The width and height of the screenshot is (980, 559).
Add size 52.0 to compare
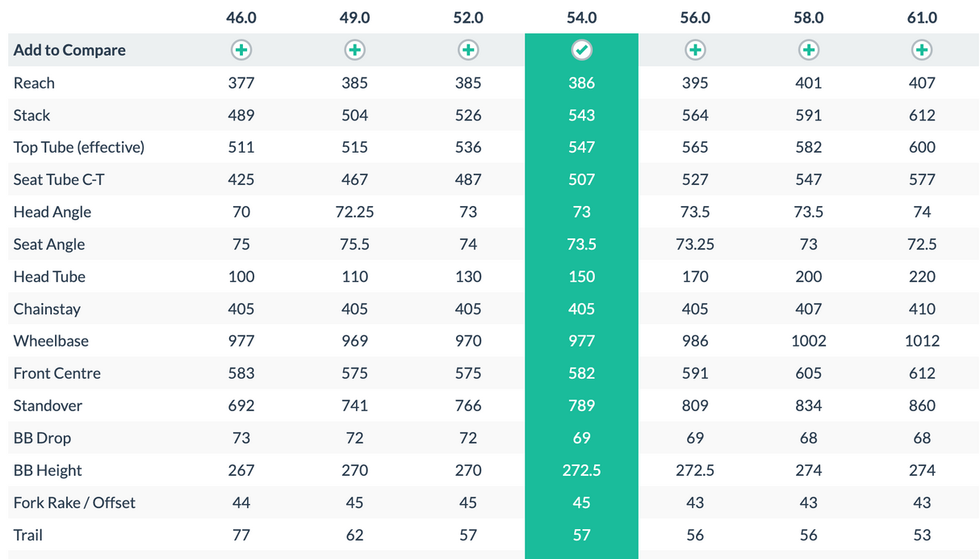coord(468,50)
